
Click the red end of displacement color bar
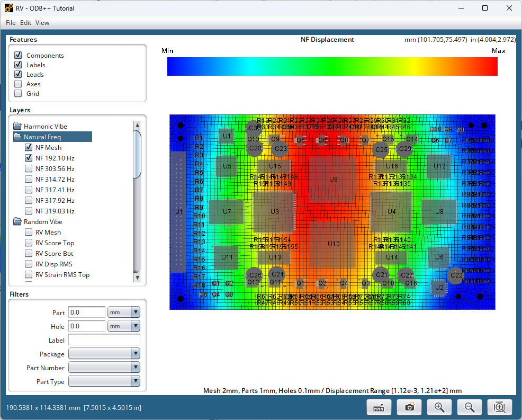point(490,67)
